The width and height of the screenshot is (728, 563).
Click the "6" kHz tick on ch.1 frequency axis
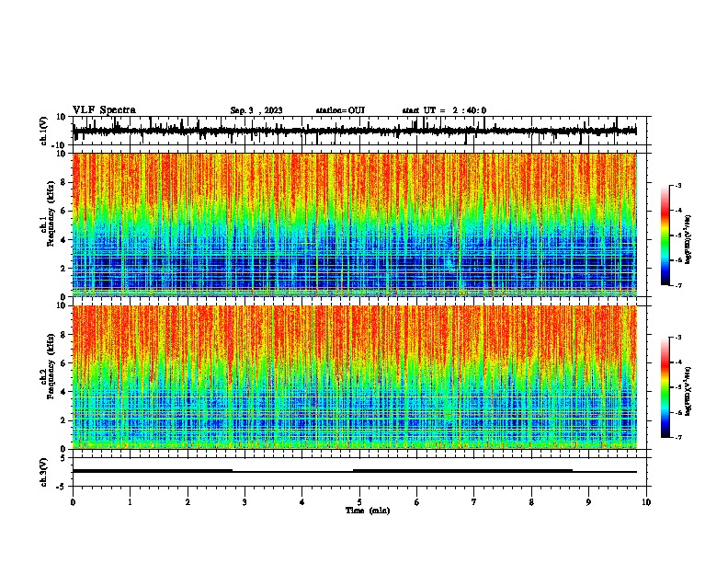pos(63,211)
